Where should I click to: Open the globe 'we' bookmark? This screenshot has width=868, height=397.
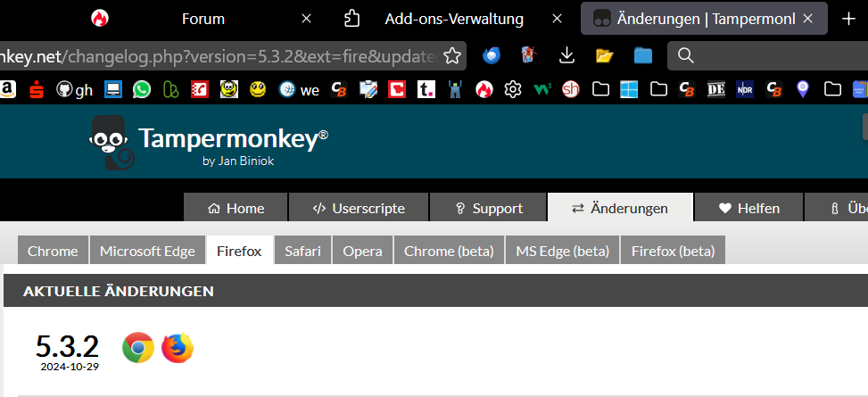click(x=299, y=89)
